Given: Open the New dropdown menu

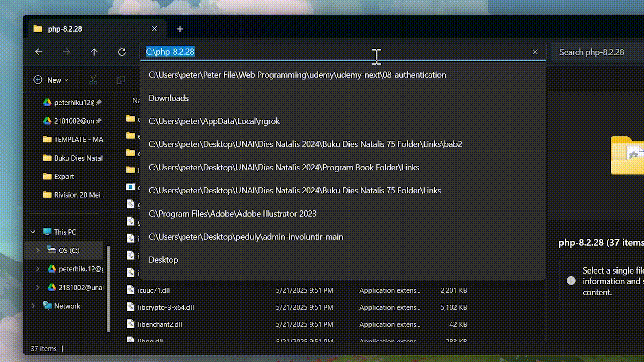Looking at the screenshot, I should click(51, 80).
